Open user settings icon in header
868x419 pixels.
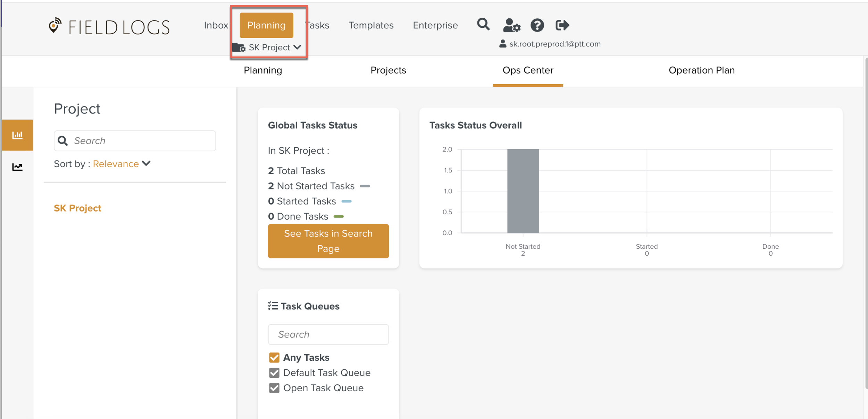tap(511, 25)
